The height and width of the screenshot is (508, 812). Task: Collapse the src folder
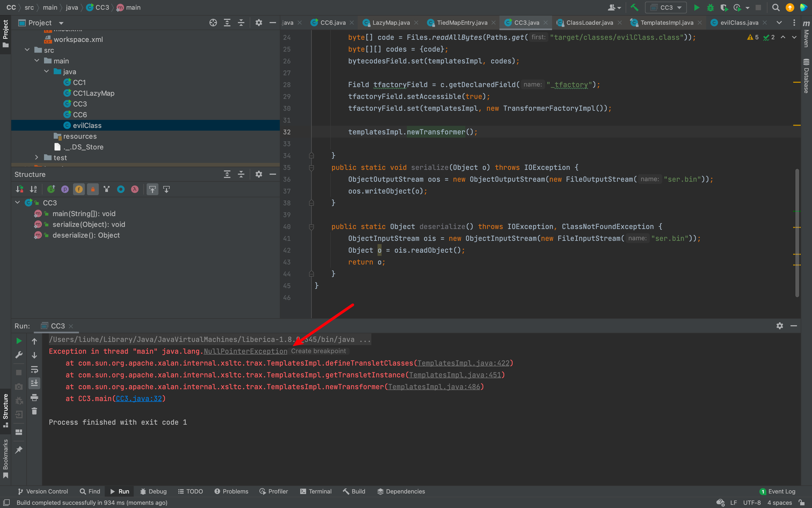(27, 50)
